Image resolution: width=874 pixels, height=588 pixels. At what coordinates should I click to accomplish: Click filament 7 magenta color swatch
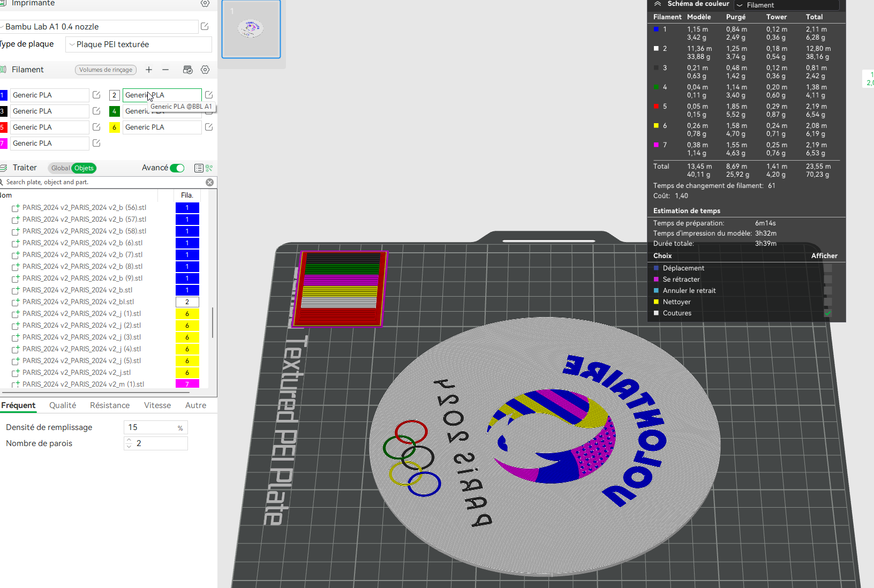(x=3, y=143)
